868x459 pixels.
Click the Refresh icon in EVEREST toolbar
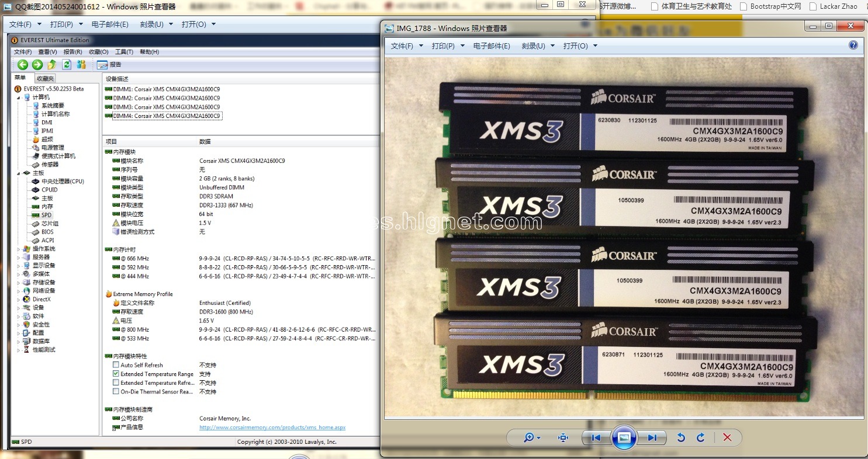point(67,65)
